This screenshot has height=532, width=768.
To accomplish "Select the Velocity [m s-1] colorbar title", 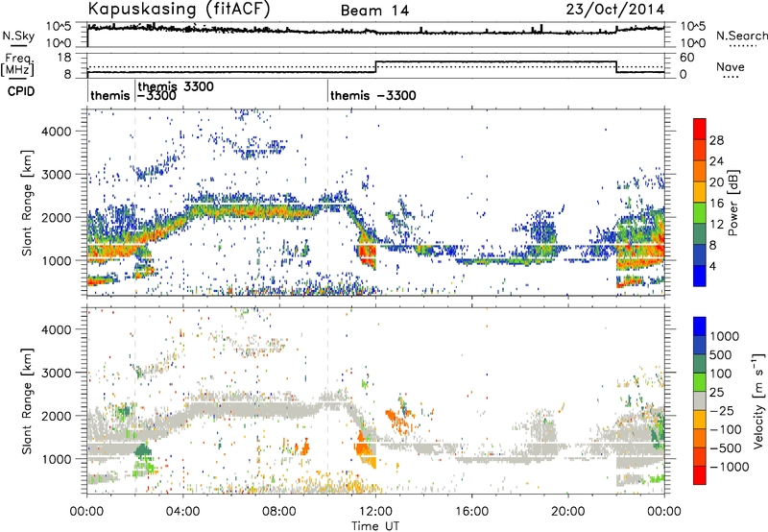I will tap(758, 400).
